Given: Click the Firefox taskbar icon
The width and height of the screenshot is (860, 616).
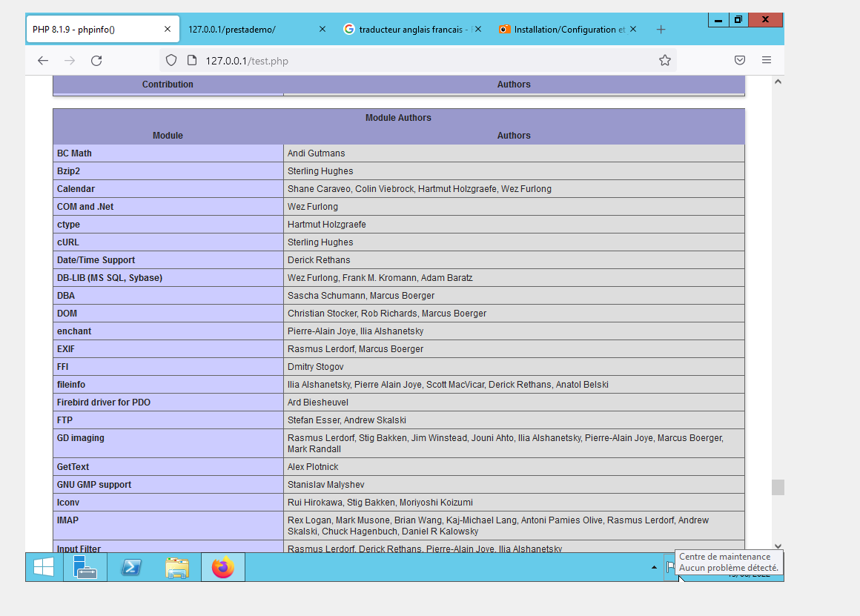Looking at the screenshot, I should click(223, 567).
